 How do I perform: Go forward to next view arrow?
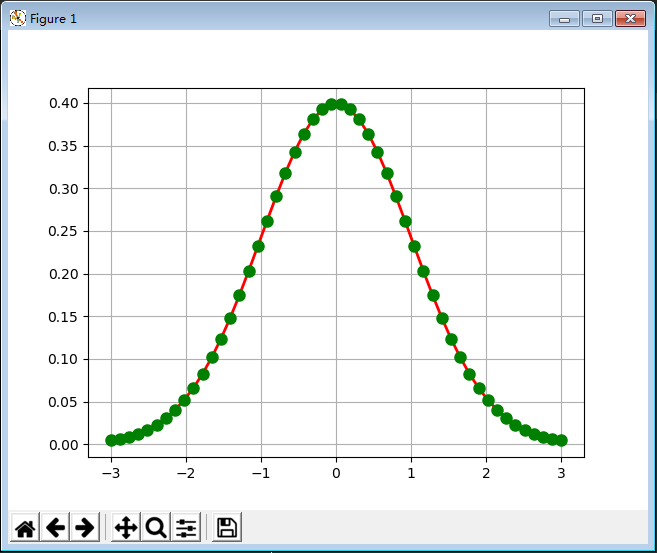pyautogui.click(x=85, y=527)
